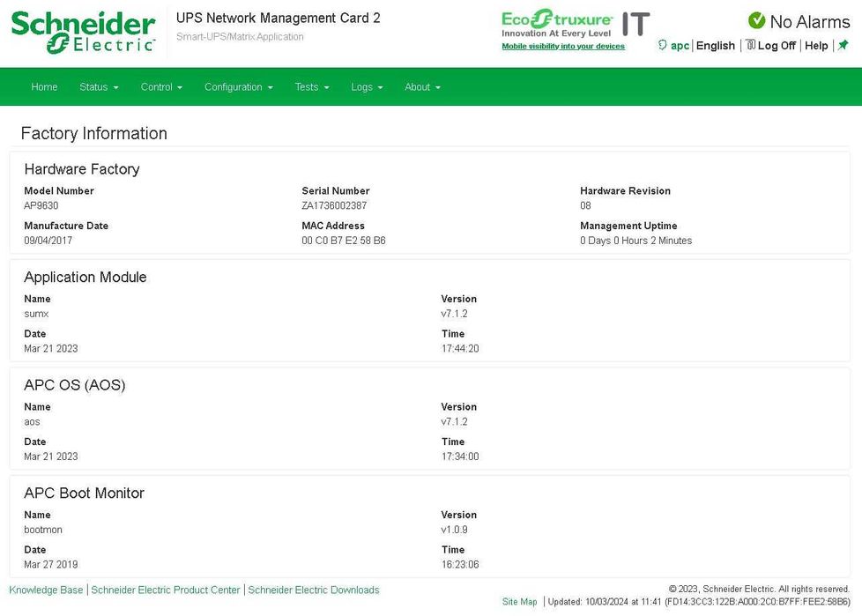Screen dimensions: 862x616
Task: Click the No Alarms status text
Action: coord(810,21)
